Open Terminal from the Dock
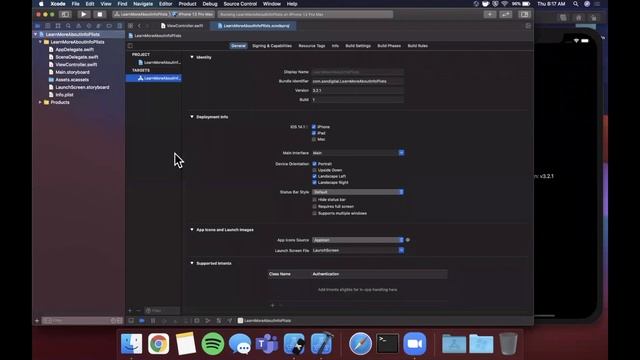Viewport: 640px width, 360px height. (387, 344)
